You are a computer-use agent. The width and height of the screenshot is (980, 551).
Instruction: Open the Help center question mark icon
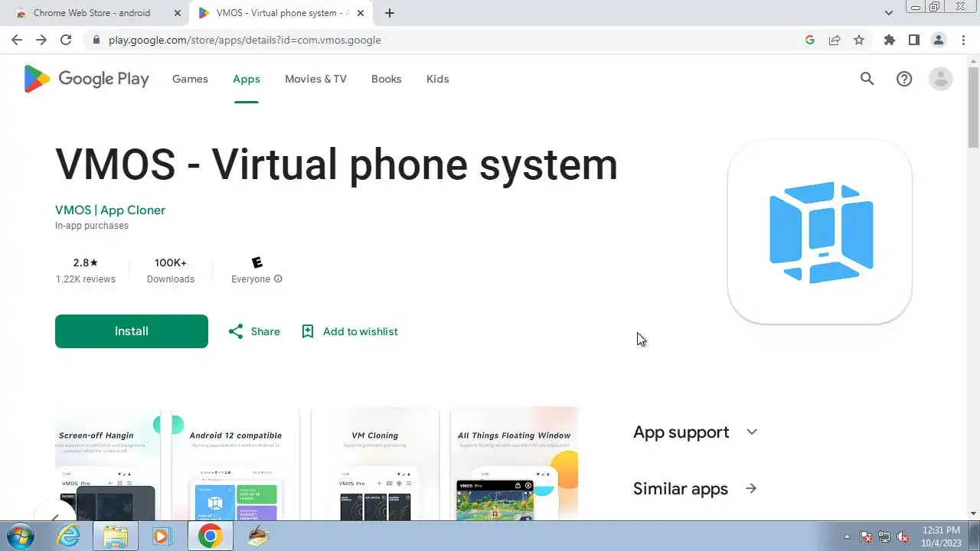(904, 79)
